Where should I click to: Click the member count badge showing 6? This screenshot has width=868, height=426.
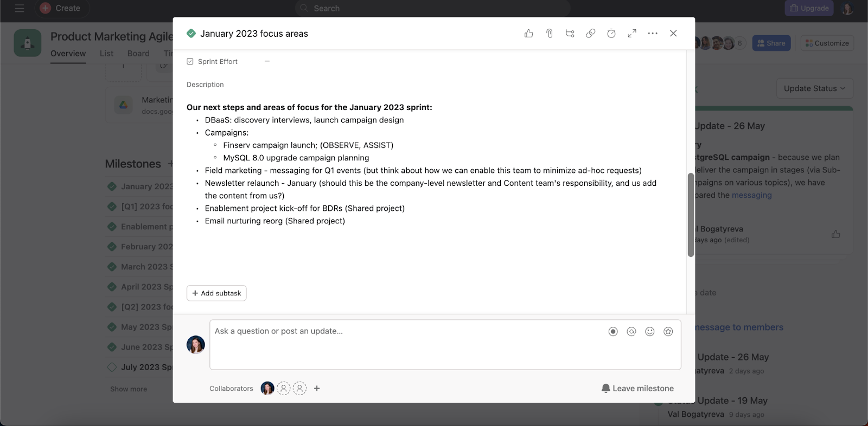[739, 43]
